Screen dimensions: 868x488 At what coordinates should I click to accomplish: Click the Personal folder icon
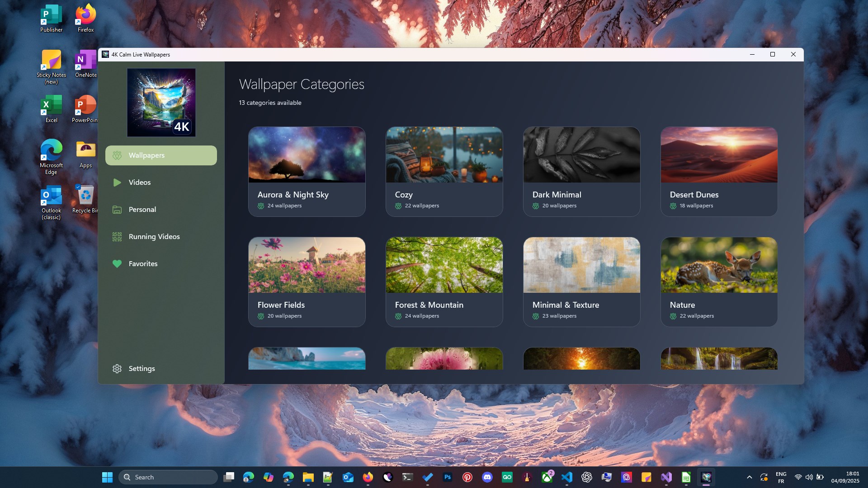point(117,210)
